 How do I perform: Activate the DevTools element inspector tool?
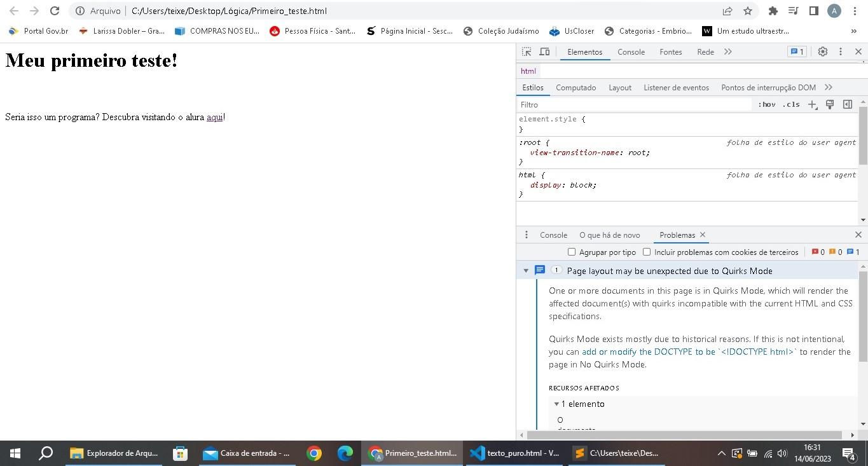[x=527, y=52]
